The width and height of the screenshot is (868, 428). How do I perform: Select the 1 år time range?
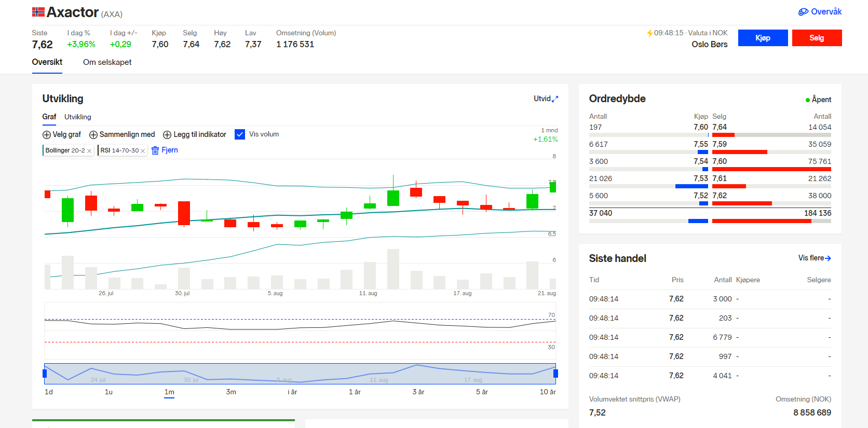coord(355,392)
